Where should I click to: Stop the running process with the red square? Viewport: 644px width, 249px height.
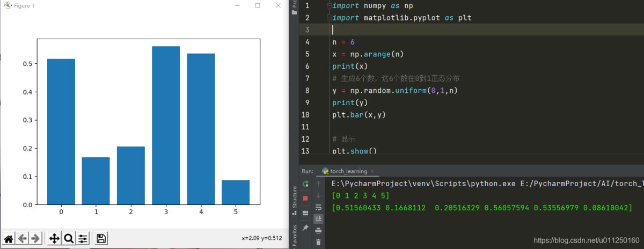pyautogui.click(x=305, y=197)
